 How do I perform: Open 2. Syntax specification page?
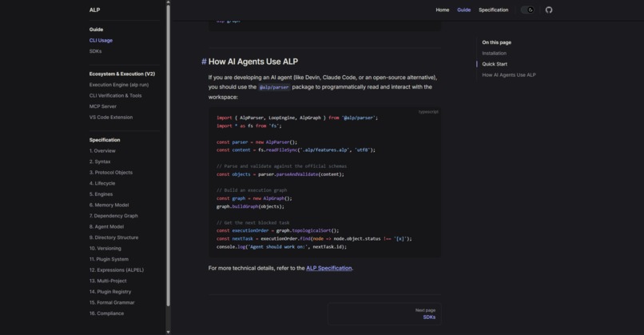pyautogui.click(x=100, y=162)
